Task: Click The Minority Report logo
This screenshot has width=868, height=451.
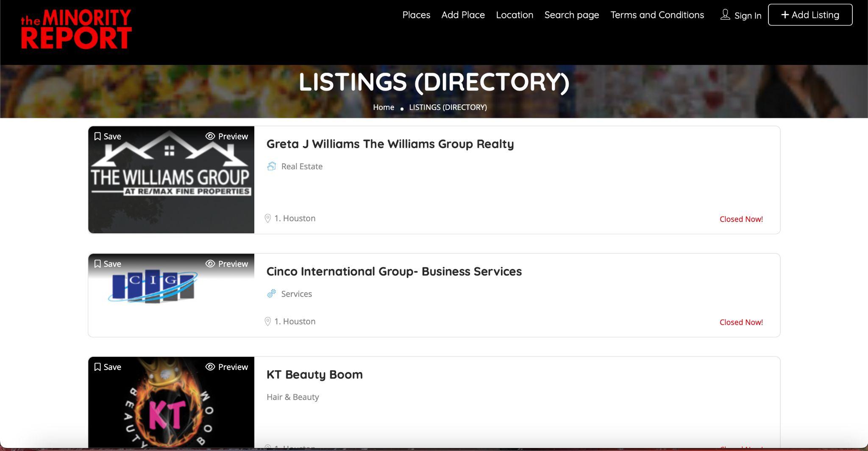Action: point(76,29)
